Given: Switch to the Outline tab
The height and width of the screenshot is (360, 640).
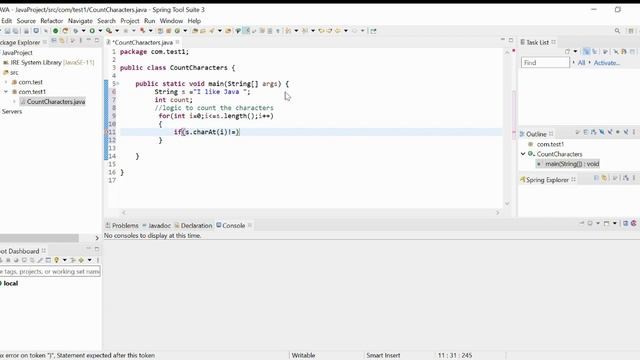Looking at the screenshot, I should [x=536, y=134].
